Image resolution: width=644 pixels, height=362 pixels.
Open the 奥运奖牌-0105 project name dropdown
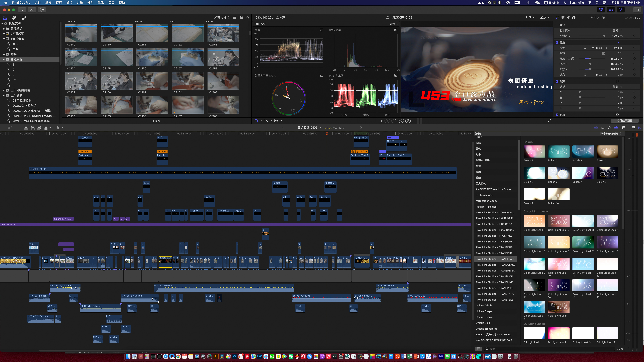tap(309, 128)
